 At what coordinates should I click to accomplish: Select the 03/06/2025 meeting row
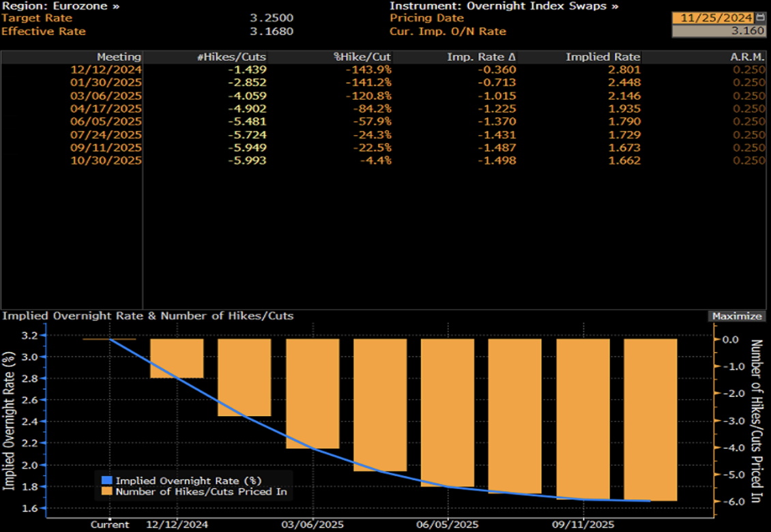click(383, 96)
